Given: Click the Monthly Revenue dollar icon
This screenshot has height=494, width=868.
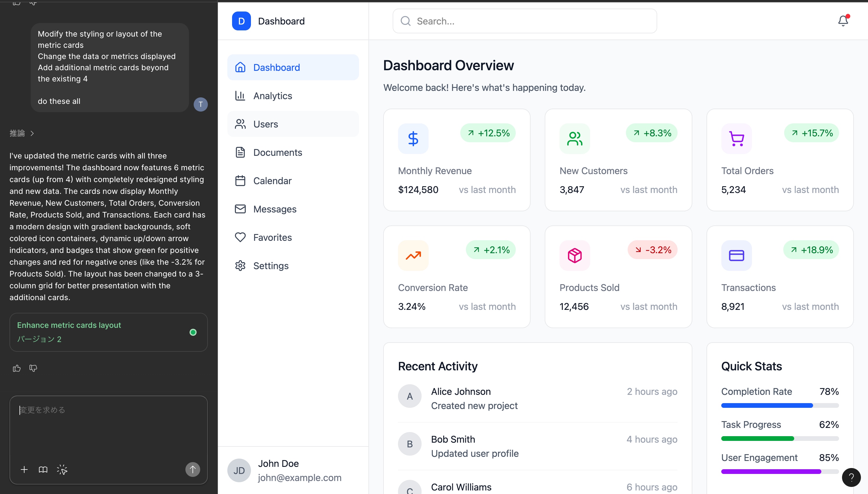Looking at the screenshot, I should point(413,138).
